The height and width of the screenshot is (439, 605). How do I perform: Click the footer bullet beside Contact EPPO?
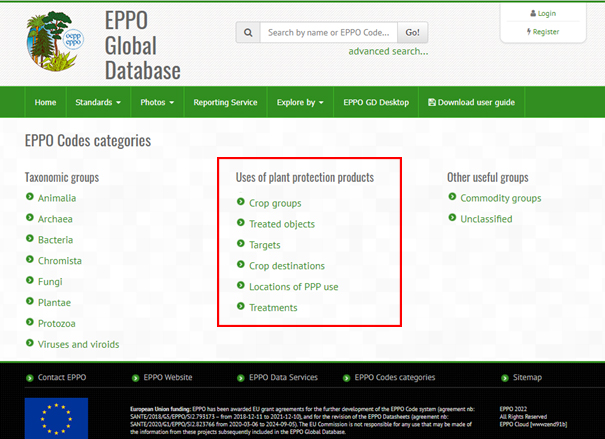30,378
